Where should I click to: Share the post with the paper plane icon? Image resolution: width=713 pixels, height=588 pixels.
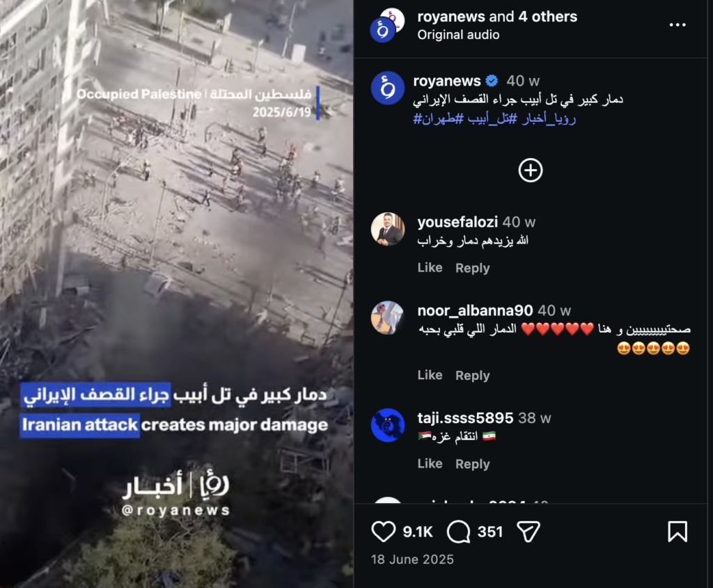(x=528, y=531)
